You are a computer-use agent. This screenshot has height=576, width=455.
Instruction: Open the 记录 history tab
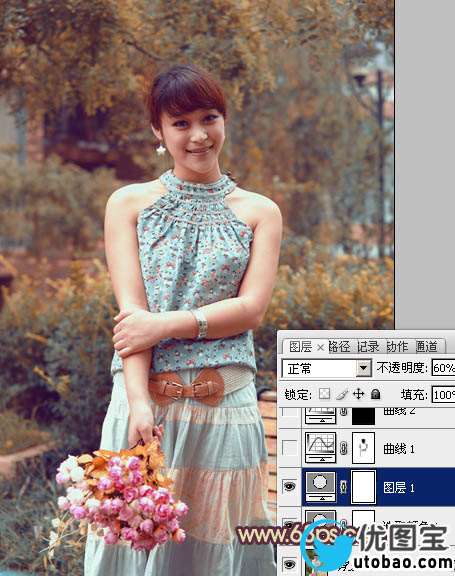368,347
